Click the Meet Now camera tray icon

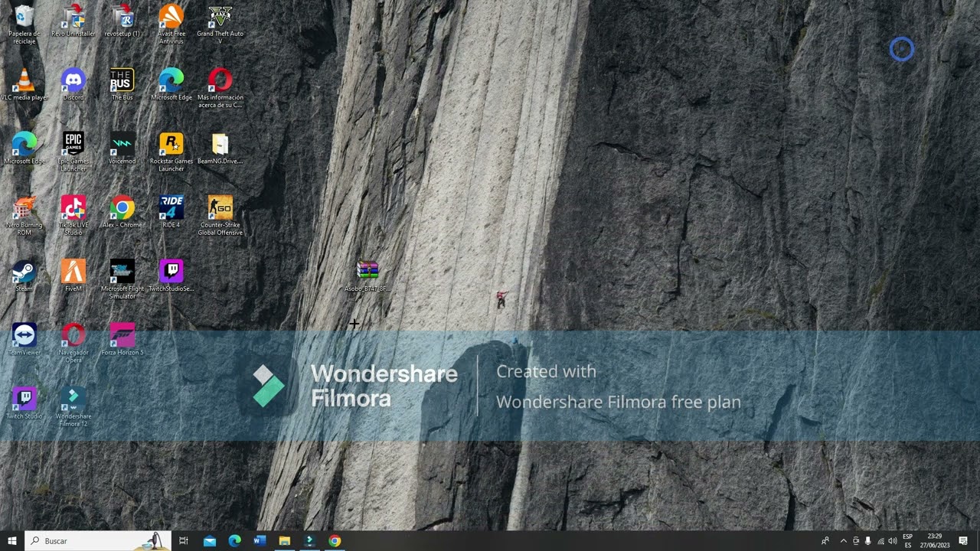point(856,541)
